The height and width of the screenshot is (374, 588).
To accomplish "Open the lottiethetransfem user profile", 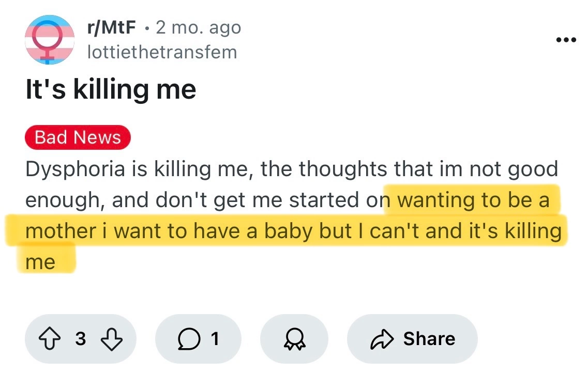I will tap(162, 52).
